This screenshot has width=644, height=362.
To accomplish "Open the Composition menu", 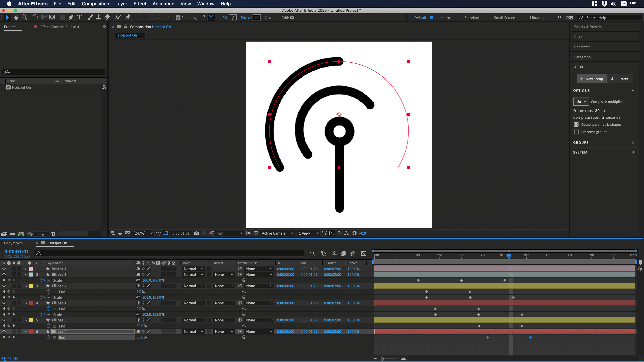I will click(95, 4).
